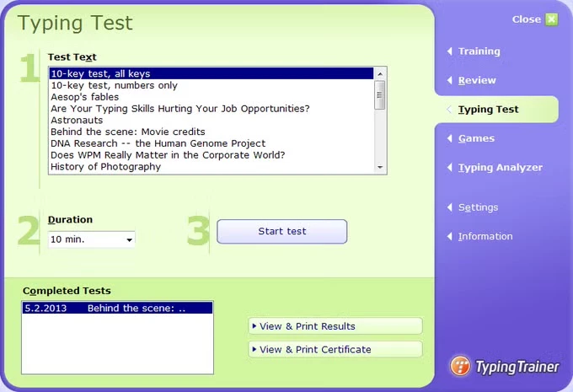This screenshot has width=573, height=392.
Task: Open the Typing Analyzer section
Action: tap(500, 168)
